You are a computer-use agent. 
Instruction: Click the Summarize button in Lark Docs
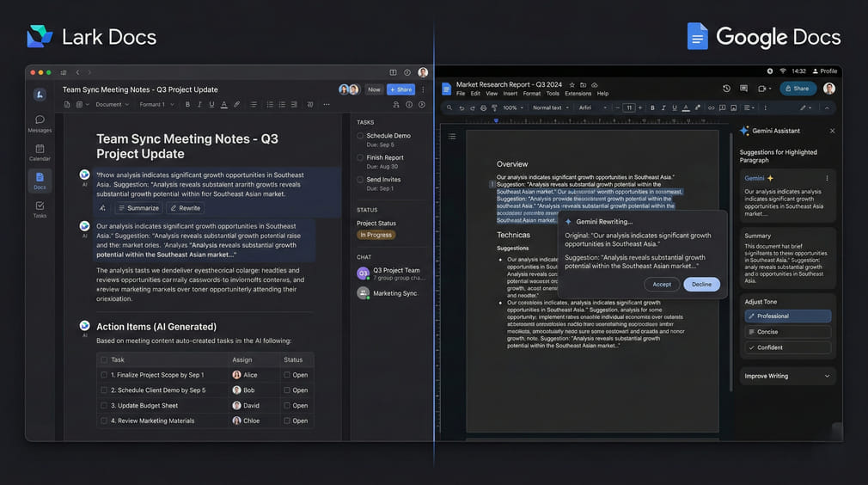(x=138, y=208)
